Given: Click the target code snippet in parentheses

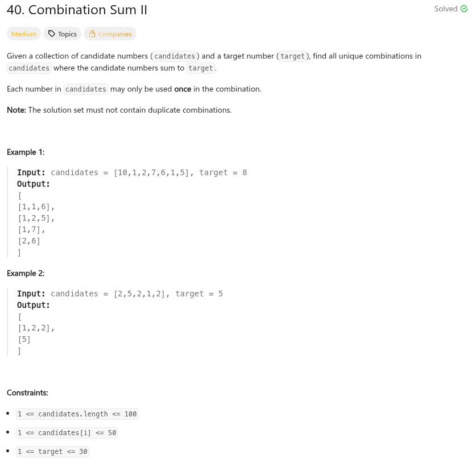Looking at the screenshot, I should coord(293,56).
